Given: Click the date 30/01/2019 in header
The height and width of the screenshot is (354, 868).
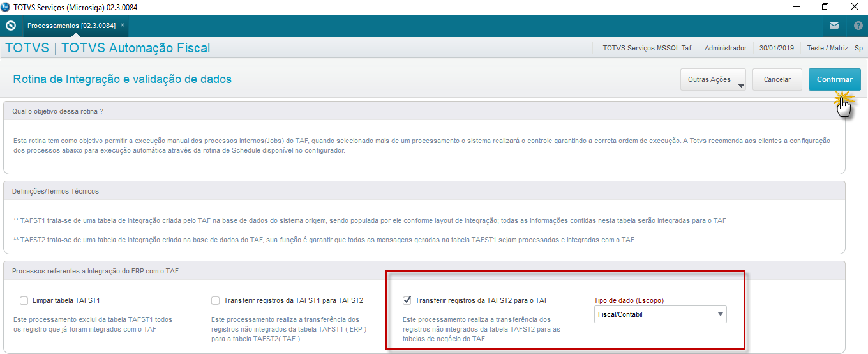Looking at the screenshot, I should [777, 48].
